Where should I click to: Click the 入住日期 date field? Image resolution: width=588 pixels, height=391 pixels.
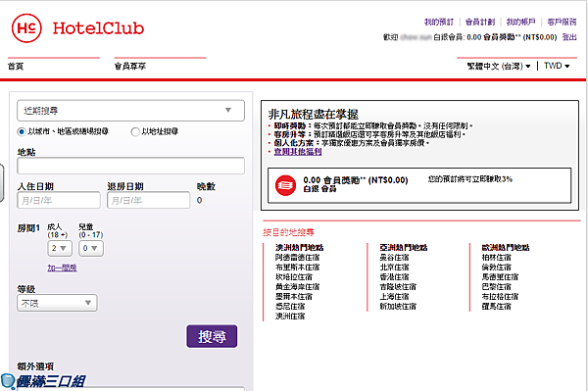(x=59, y=200)
